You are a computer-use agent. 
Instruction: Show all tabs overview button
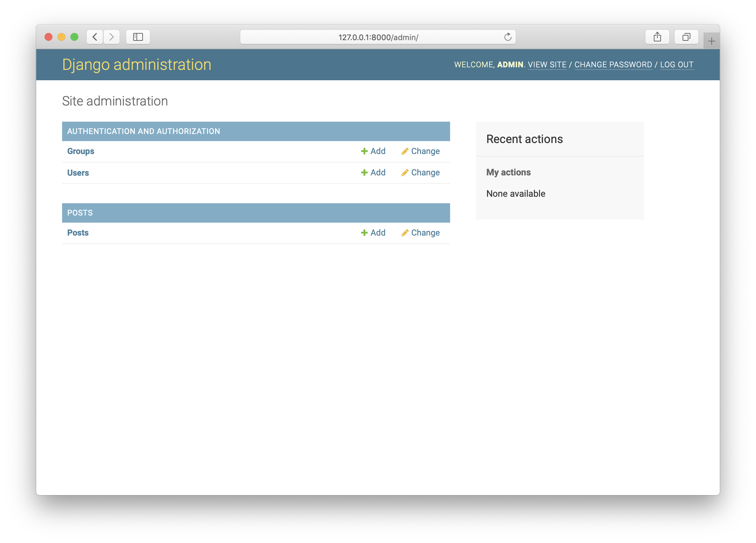point(686,37)
